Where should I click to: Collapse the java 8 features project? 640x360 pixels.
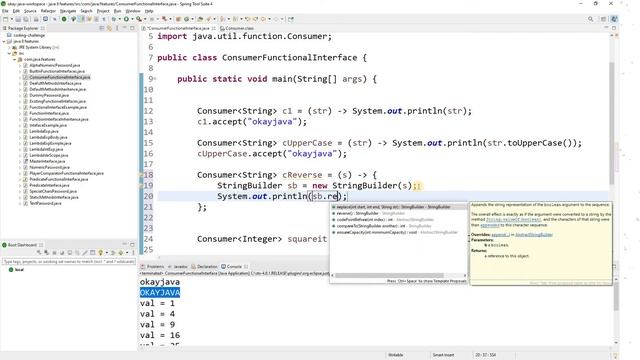coord(4,41)
